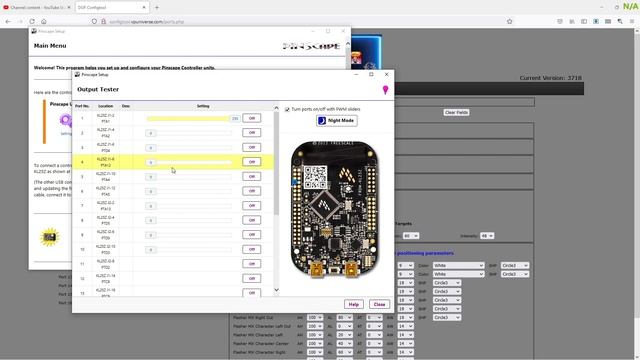Click the Location column header
The width and height of the screenshot is (640, 360).
105,106
